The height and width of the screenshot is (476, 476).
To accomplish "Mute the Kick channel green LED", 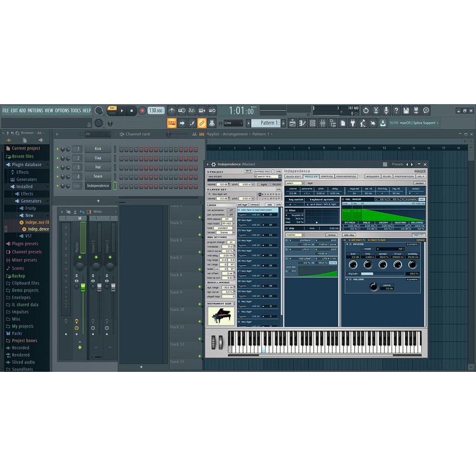I will (x=57, y=149).
